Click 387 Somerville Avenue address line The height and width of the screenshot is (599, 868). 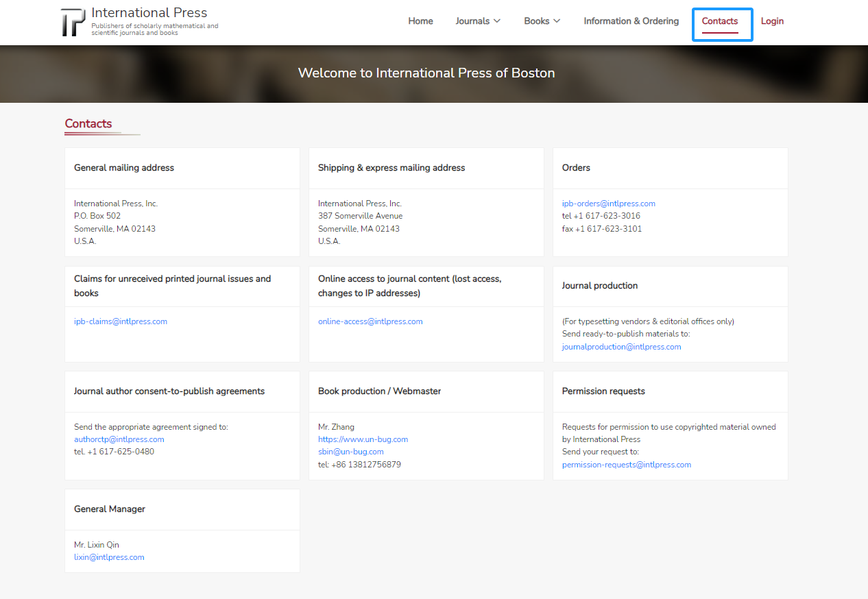click(x=361, y=216)
